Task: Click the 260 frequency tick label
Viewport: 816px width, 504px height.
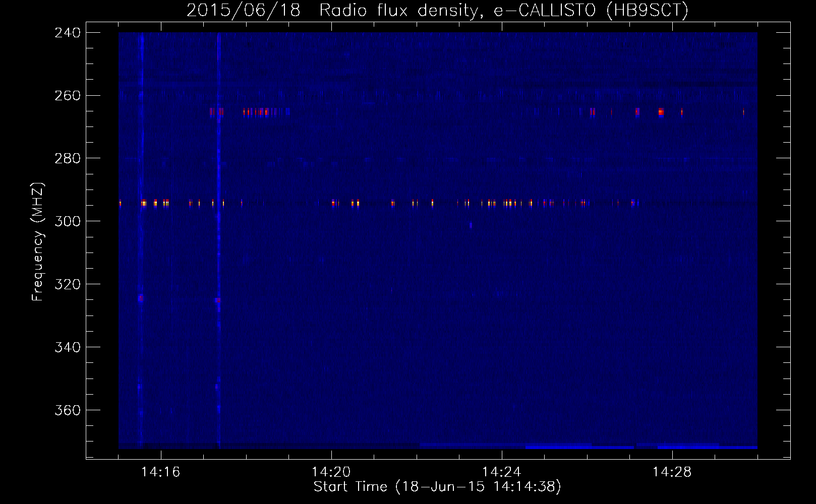Action: 67,95
